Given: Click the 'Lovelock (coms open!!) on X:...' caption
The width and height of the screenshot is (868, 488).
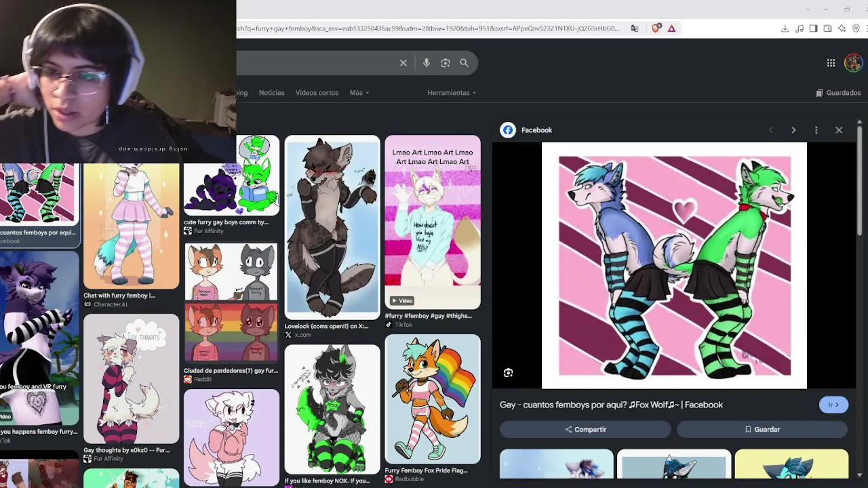Looking at the screenshot, I should 326,326.
